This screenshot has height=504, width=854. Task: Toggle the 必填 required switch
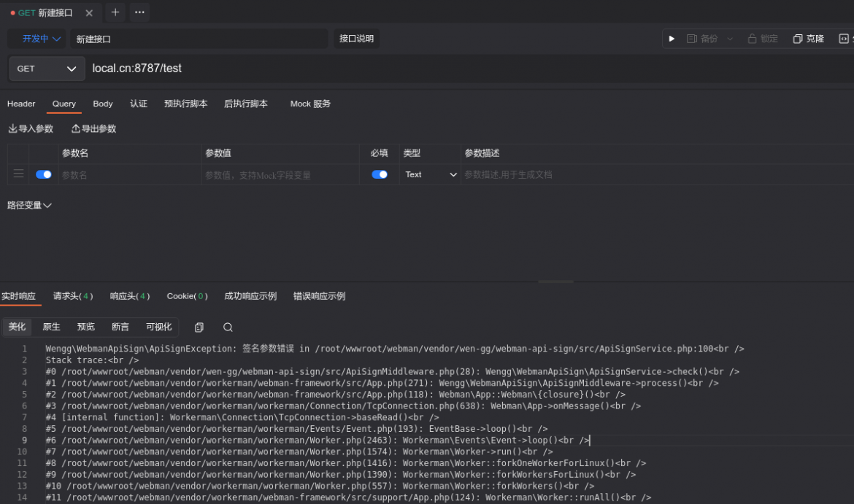(380, 175)
